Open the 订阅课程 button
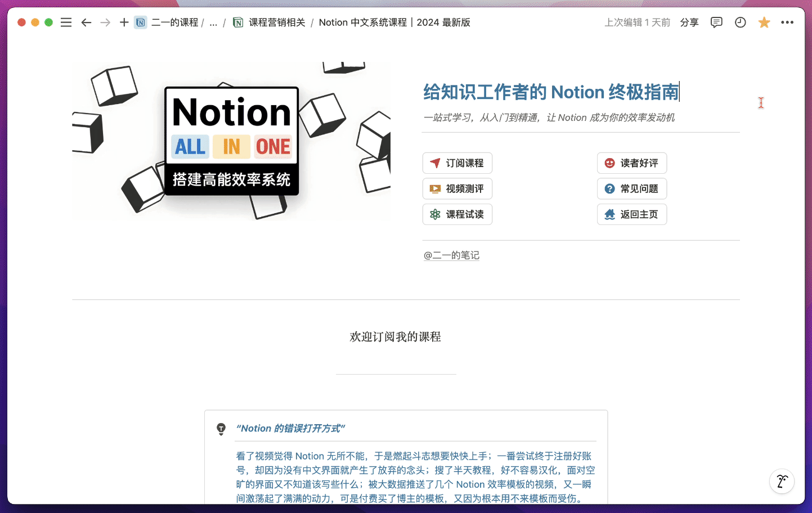Screen dimensions: 812x513 pyautogui.click(x=457, y=163)
